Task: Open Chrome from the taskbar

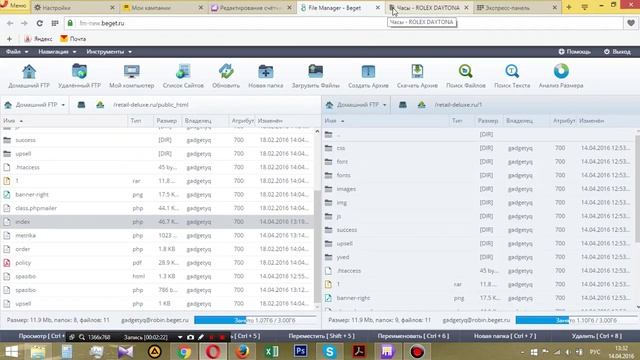Action: coord(184,351)
